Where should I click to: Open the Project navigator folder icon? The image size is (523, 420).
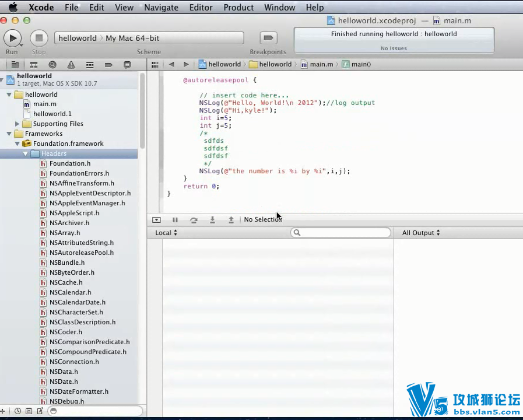coord(15,65)
